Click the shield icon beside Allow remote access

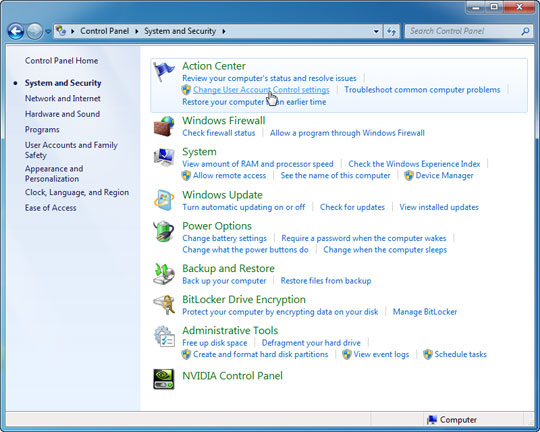pos(186,176)
